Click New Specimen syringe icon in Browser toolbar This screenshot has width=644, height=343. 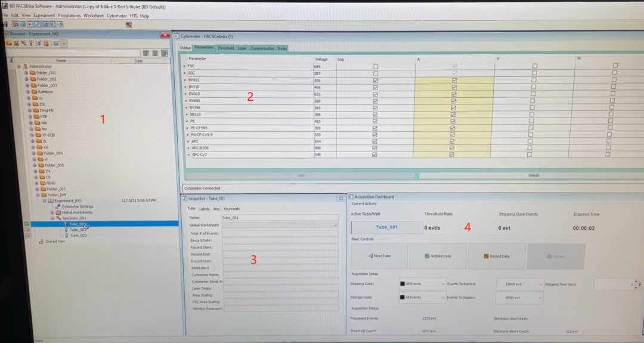tap(23, 43)
